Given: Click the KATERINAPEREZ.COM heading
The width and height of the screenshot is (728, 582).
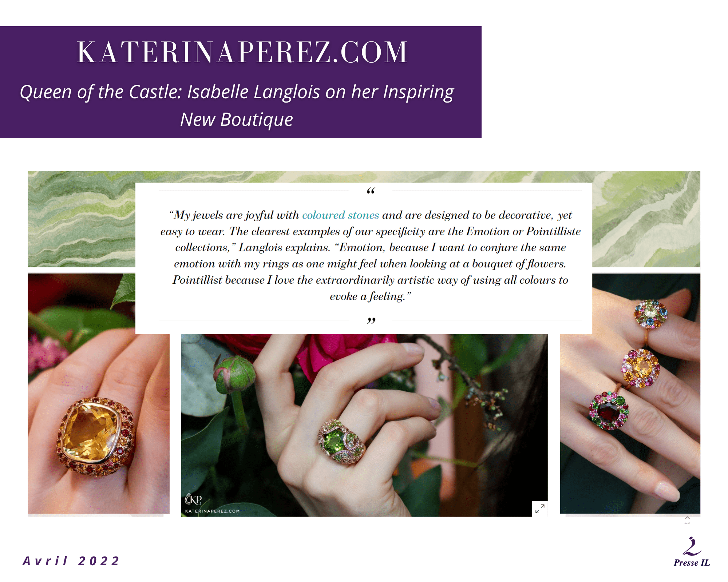Looking at the screenshot, I should (x=242, y=52).
